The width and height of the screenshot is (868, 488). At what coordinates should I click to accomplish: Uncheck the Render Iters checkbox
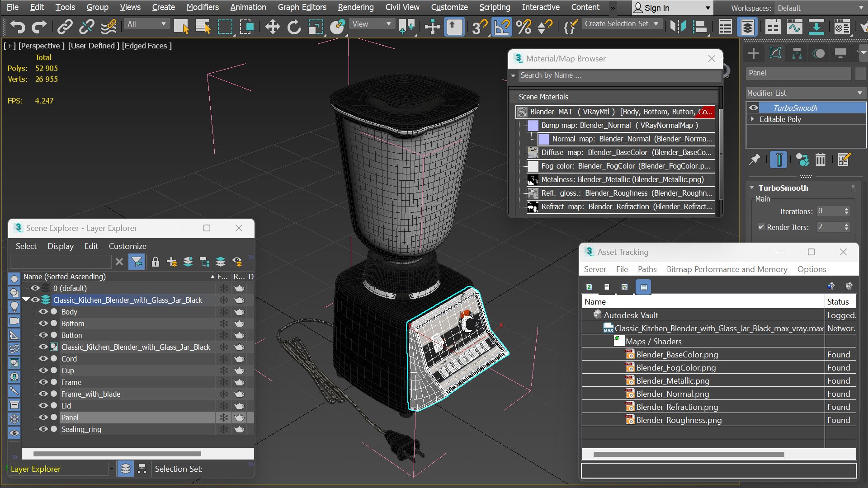[761, 227]
